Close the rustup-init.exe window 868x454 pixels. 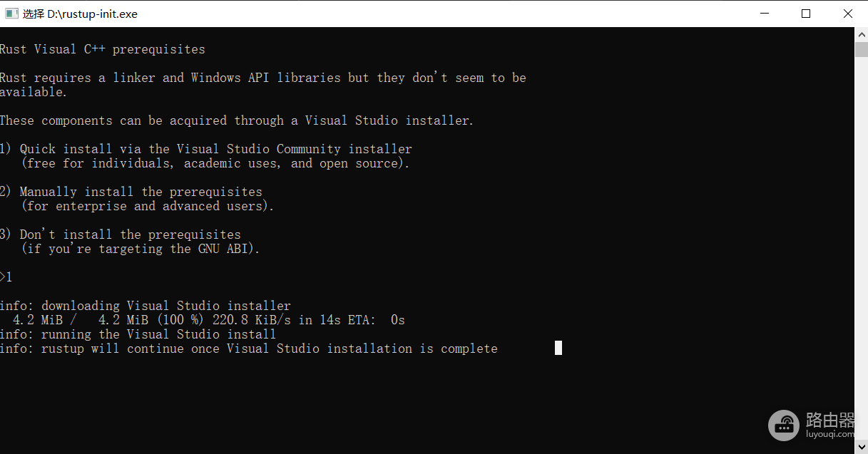point(847,14)
